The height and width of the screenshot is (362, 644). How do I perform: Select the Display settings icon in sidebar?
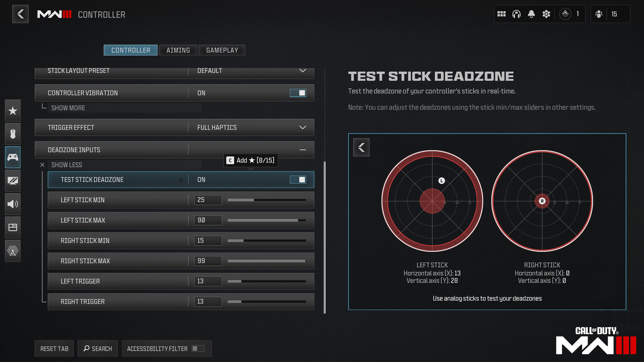tap(12, 180)
